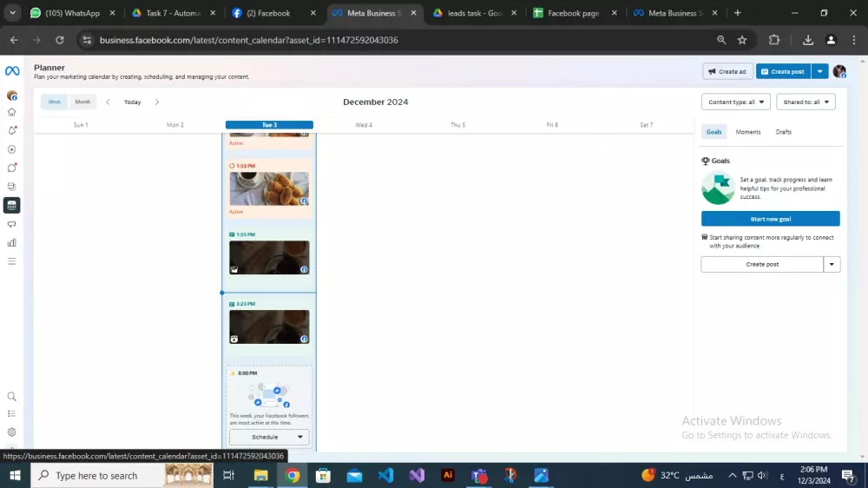Open the Settings gear in the sidebar

point(11,432)
